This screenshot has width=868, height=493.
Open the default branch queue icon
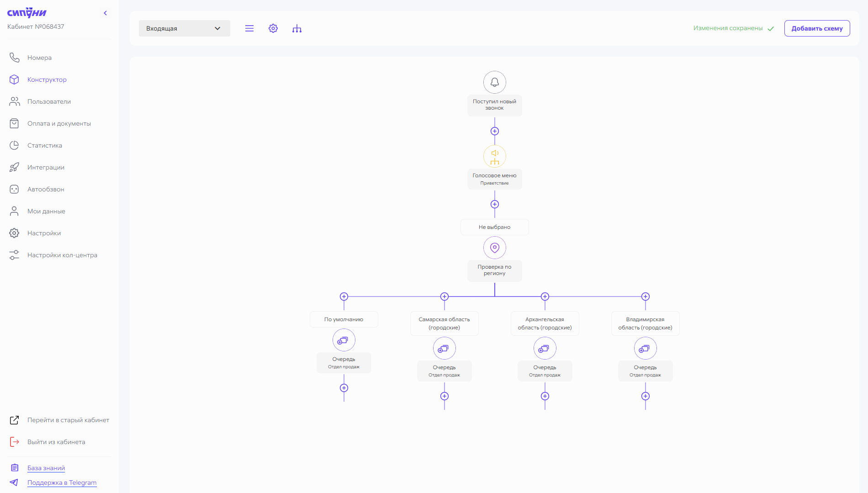click(x=344, y=340)
